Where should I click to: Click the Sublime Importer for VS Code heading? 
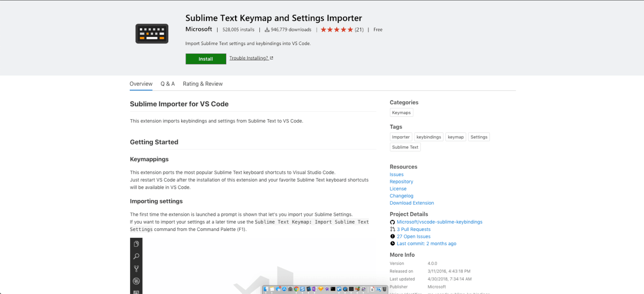(179, 104)
